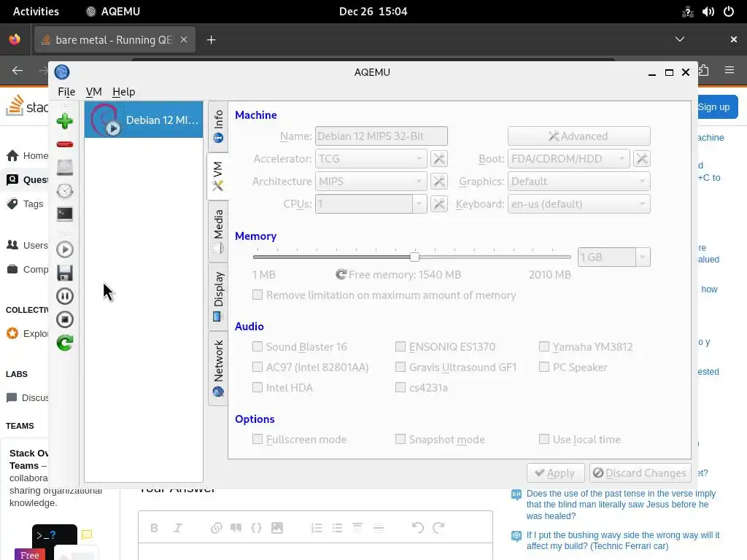Click the browser back arrow
Image resolution: width=747 pixels, height=560 pixels.
point(18,71)
